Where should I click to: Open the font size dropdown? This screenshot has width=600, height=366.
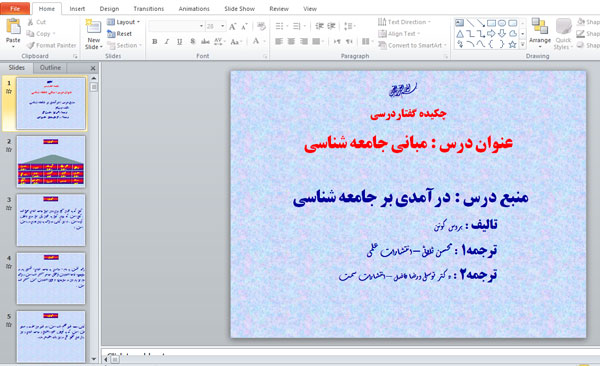coord(223,26)
